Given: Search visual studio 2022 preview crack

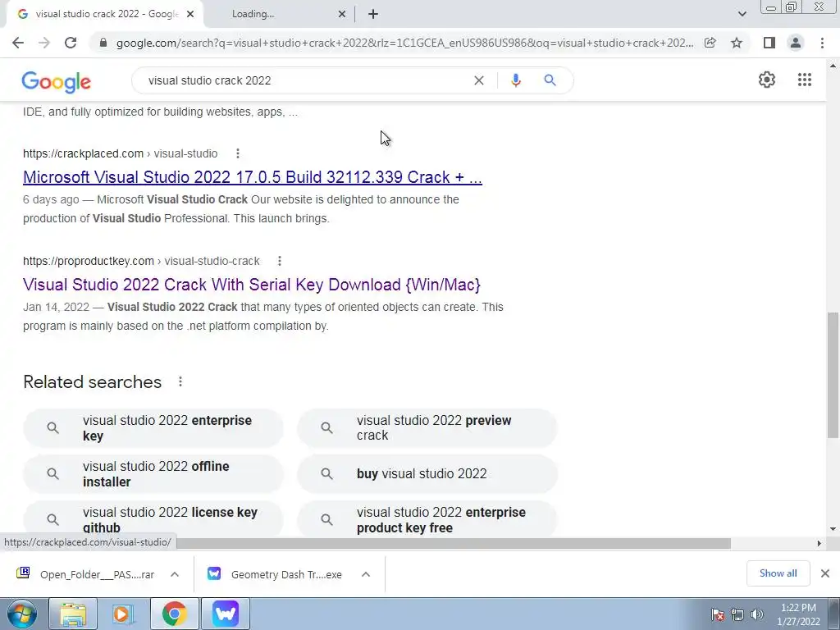Looking at the screenshot, I should click(427, 428).
